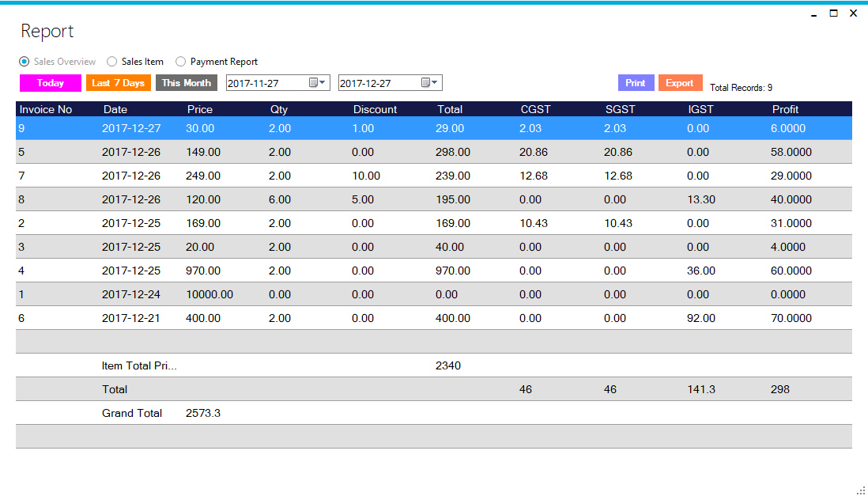Click the date cell 2017-12-21

click(x=131, y=319)
